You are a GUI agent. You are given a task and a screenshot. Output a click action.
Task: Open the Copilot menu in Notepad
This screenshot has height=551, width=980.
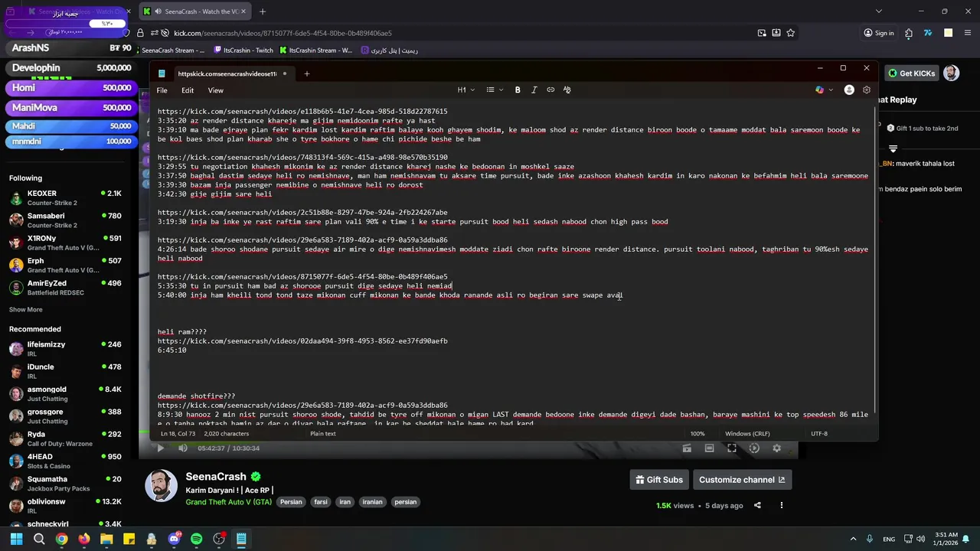tap(823, 90)
